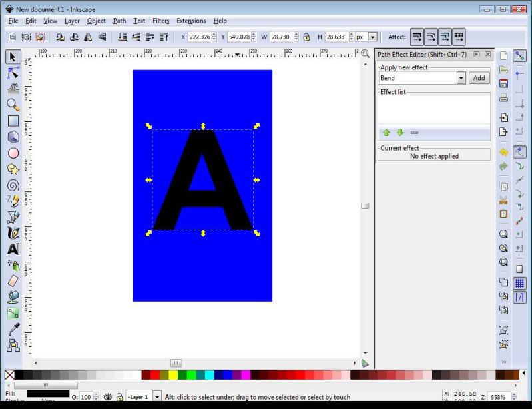Select the Zoom magnifier tool

point(13,105)
